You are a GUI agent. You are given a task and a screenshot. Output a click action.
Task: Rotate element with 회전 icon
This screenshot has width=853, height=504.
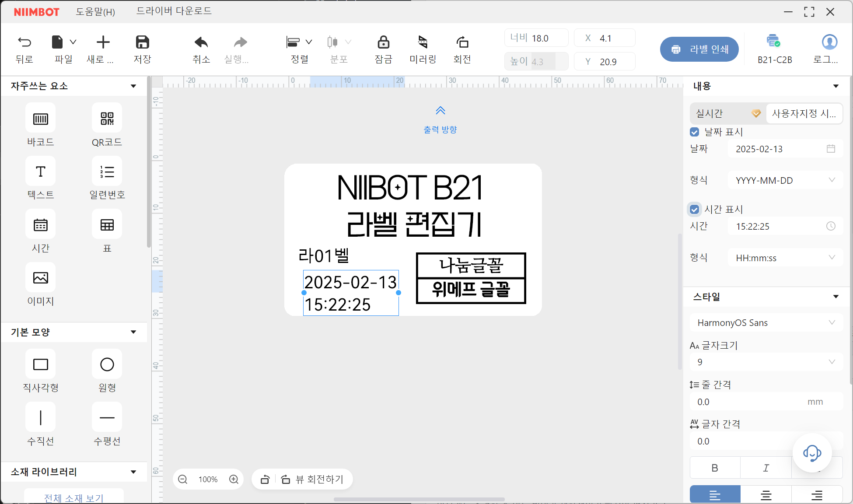(462, 42)
